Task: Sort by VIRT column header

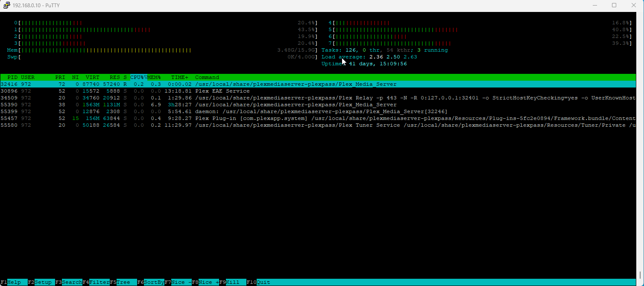Action: point(93,77)
